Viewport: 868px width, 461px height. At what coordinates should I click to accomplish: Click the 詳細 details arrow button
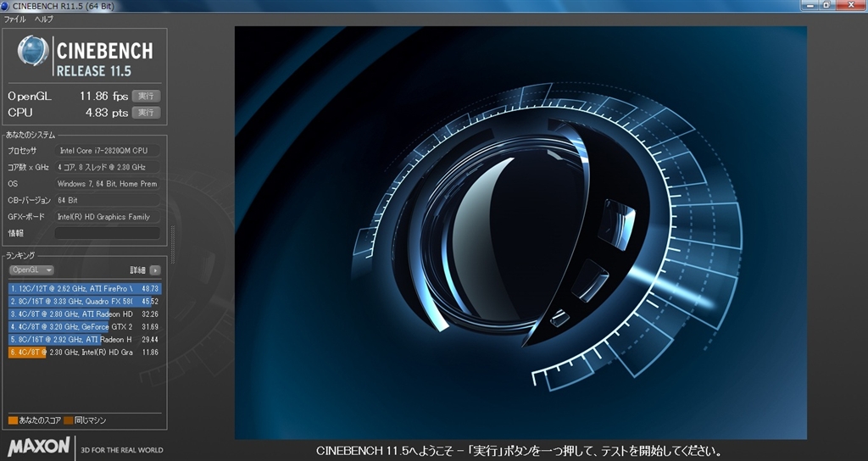coord(155,270)
